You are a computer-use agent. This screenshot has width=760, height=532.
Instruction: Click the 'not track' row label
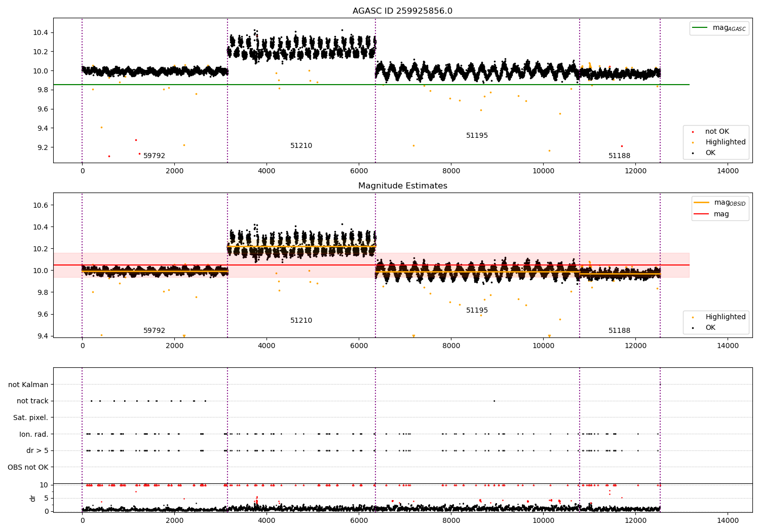(x=32, y=401)
